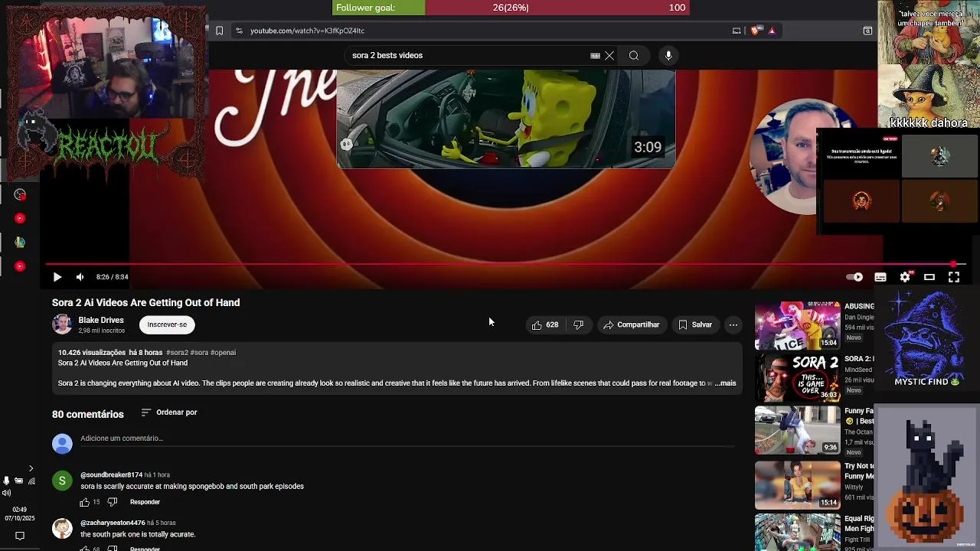Open the 15:14 recommended video thumbnail
The width and height of the screenshot is (980, 551).
pyautogui.click(x=797, y=484)
